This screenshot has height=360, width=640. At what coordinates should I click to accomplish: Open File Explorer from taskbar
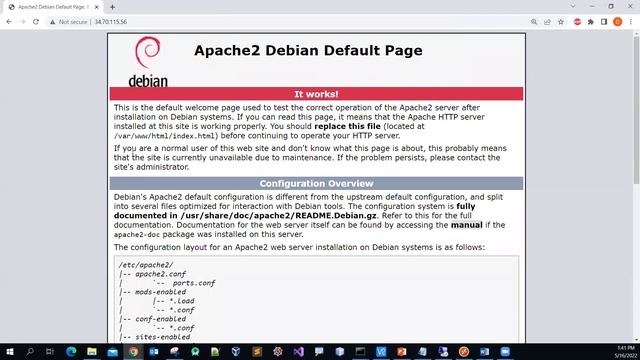(x=92, y=351)
